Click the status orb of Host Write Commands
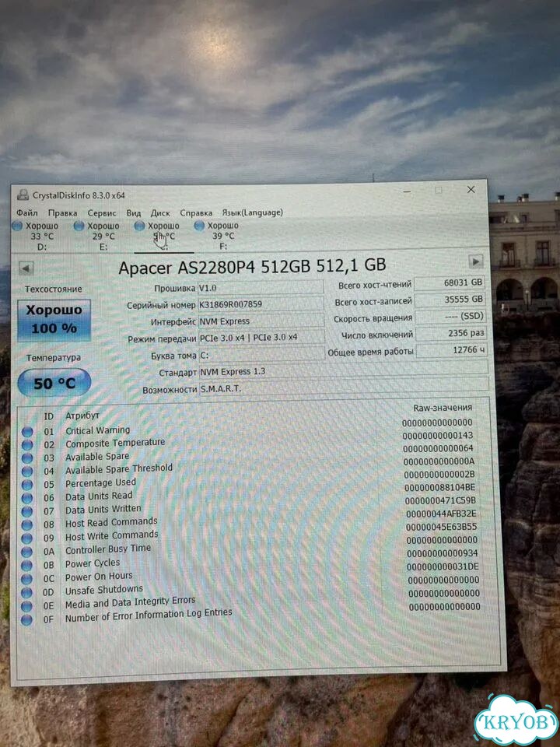 pyautogui.click(x=27, y=538)
